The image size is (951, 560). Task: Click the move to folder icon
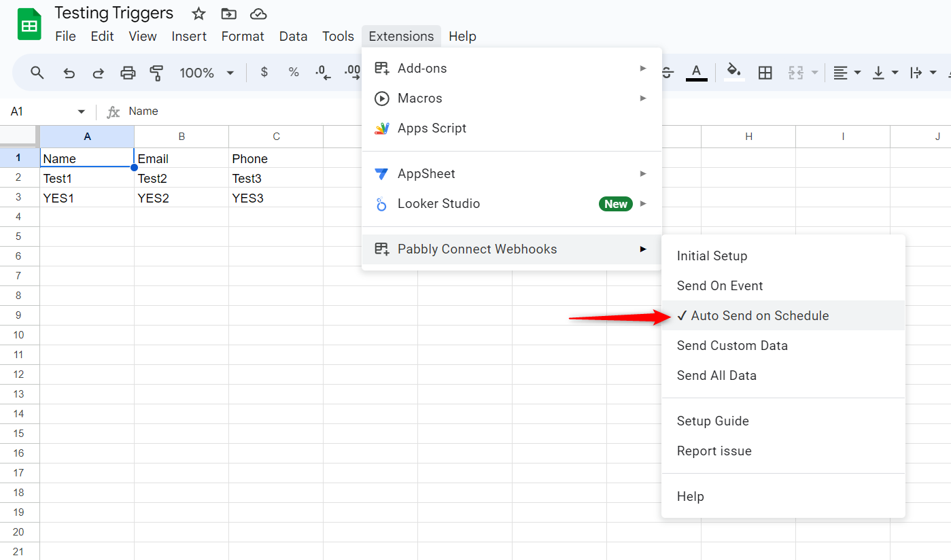tap(229, 14)
